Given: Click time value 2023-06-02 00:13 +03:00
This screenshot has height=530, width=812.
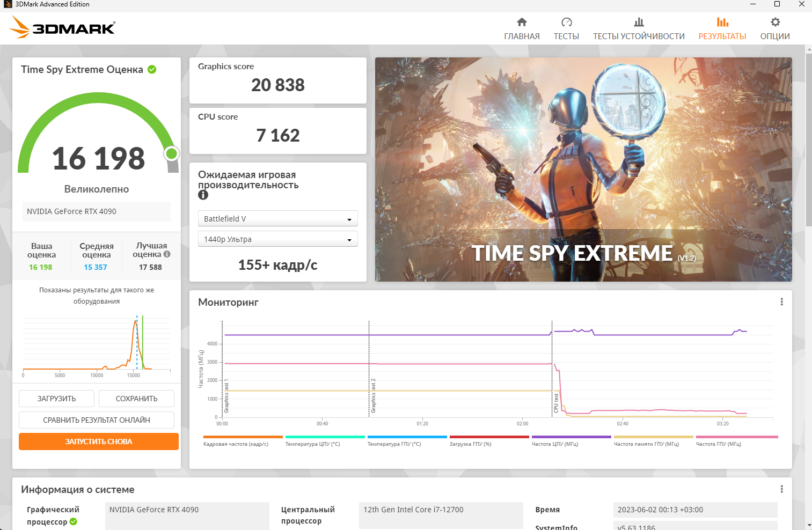Looking at the screenshot, I should (696, 510).
